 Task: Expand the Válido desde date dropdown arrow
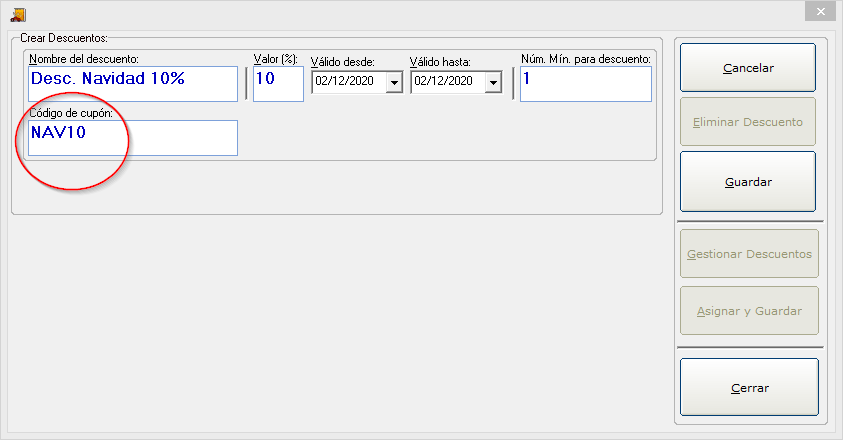(394, 83)
